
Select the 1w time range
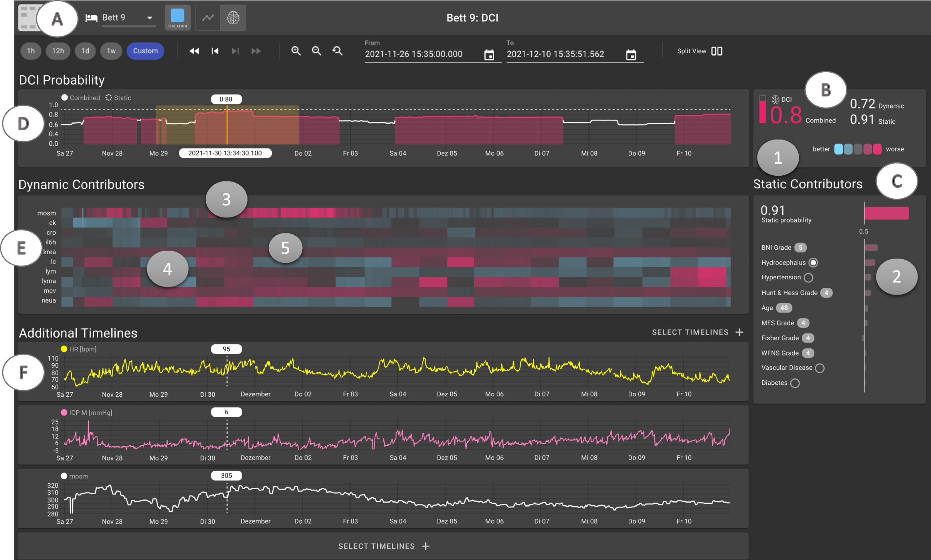(111, 51)
